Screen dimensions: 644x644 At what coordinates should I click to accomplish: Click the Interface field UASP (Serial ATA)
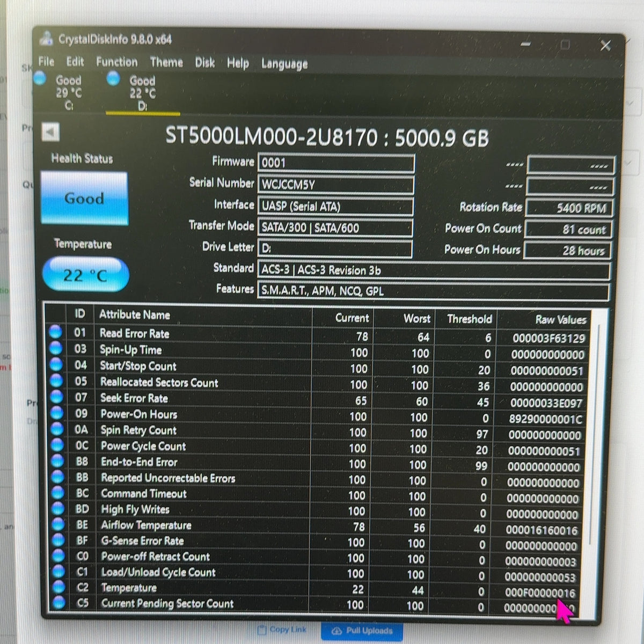coord(336,206)
